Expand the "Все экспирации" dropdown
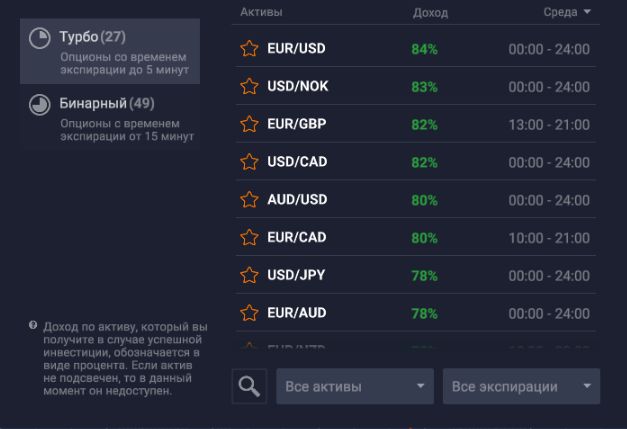This screenshot has width=627, height=429. click(x=521, y=386)
